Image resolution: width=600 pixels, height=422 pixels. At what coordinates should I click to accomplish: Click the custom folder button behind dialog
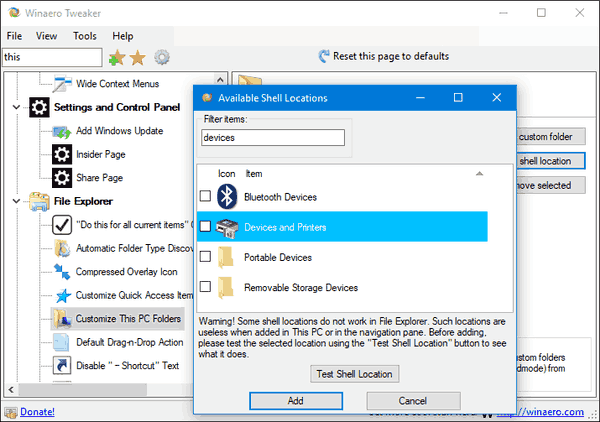(x=551, y=137)
